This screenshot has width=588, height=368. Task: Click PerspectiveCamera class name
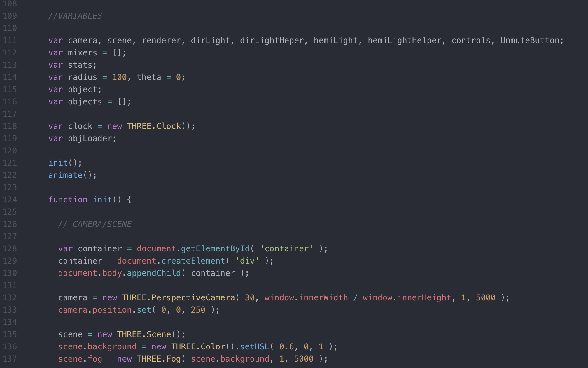[x=193, y=298]
